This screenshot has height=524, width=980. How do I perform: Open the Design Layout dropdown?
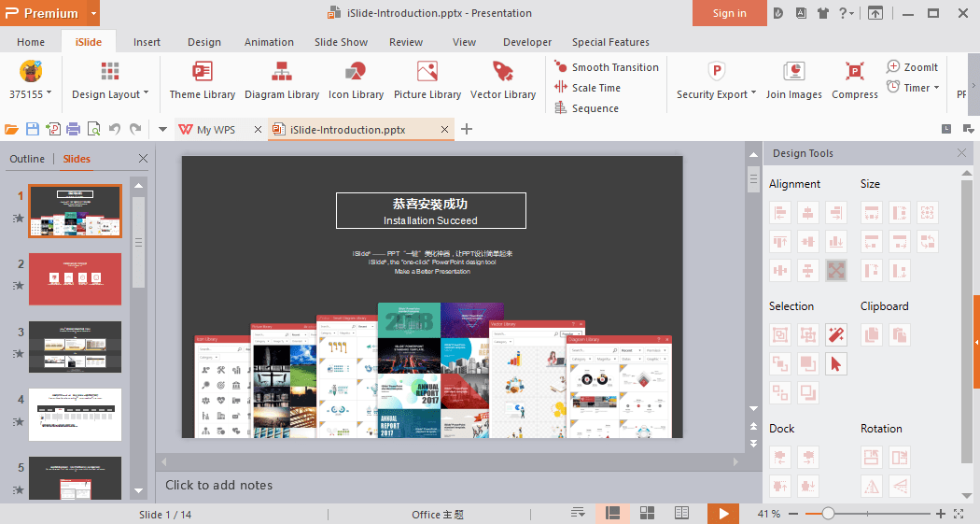[x=110, y=80]
